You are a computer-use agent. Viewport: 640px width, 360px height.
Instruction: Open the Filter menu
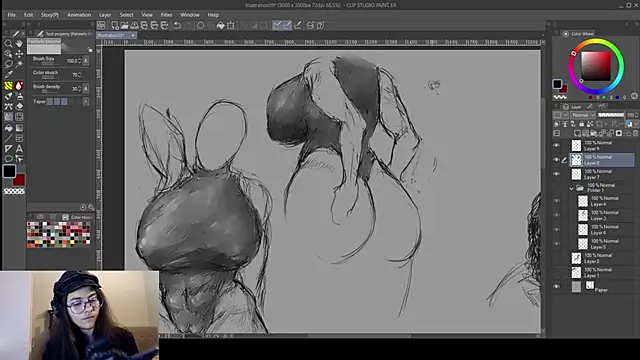pyautogui.click(x=166, y=15)
